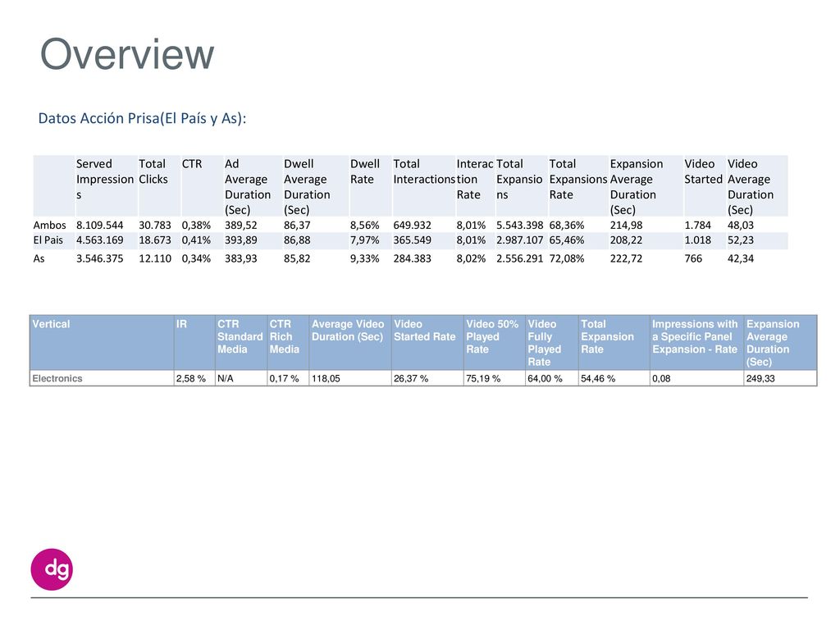The width and height of the screenshot is (840, 630).
Task: Select the expansions value 5.543.398
Action: [x=519, y=226]
